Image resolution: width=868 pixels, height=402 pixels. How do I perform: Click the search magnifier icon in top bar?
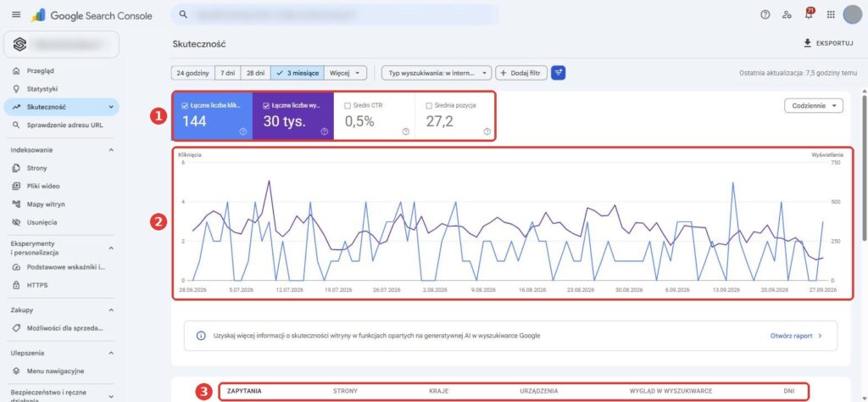(x=183, y=15)
